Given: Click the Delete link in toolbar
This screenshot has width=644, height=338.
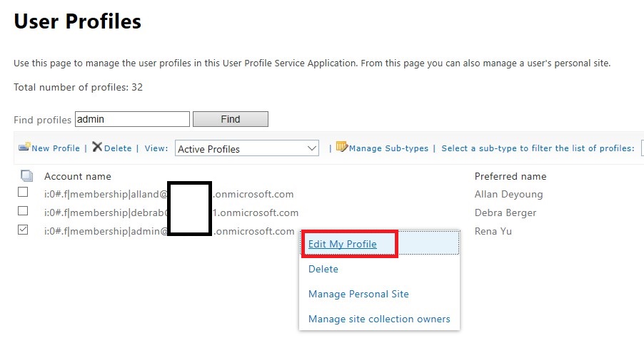Looking at the screenshot, I should pyautogui.click(x=118, y=148).
